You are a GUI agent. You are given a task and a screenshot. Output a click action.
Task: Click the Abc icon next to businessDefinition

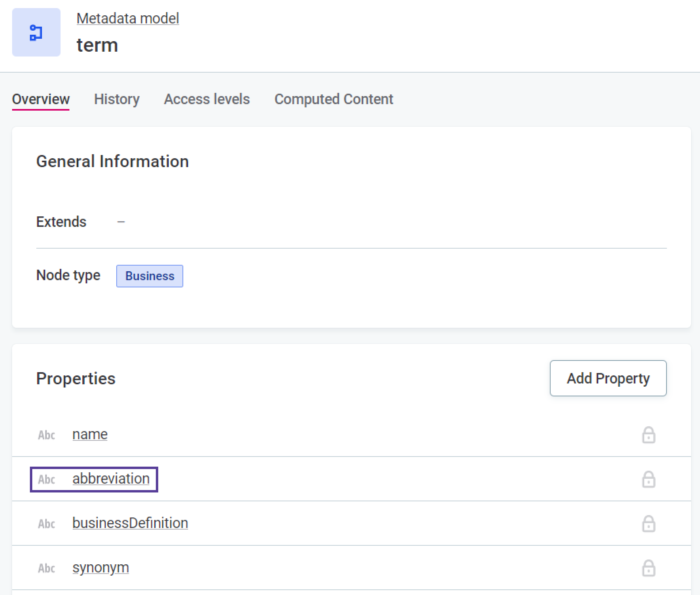(x=46, y=524)
